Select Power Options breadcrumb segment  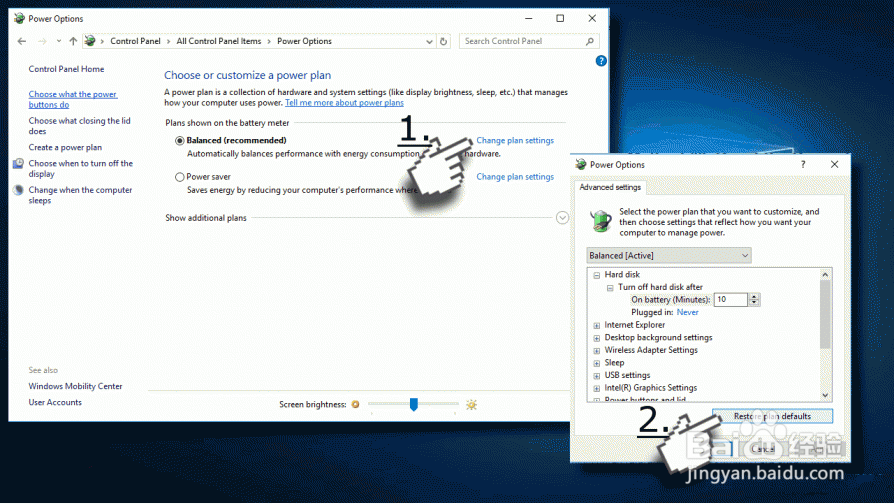coord(304,41)
